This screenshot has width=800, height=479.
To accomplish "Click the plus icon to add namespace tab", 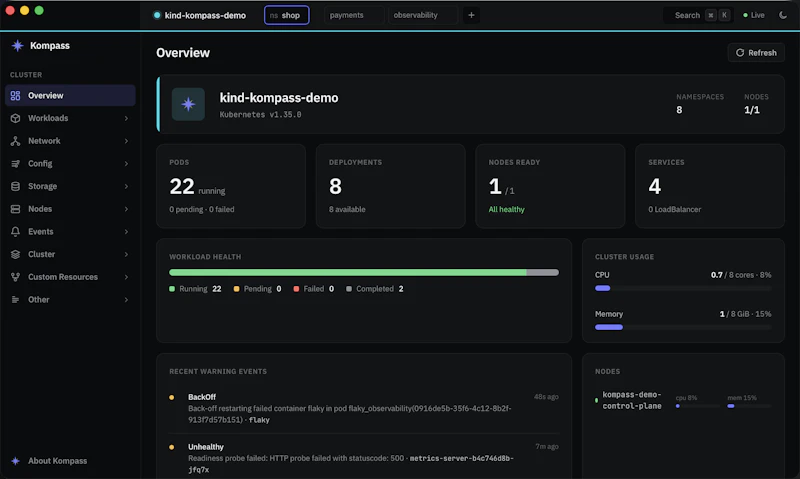I will click(x=471, y=15).
